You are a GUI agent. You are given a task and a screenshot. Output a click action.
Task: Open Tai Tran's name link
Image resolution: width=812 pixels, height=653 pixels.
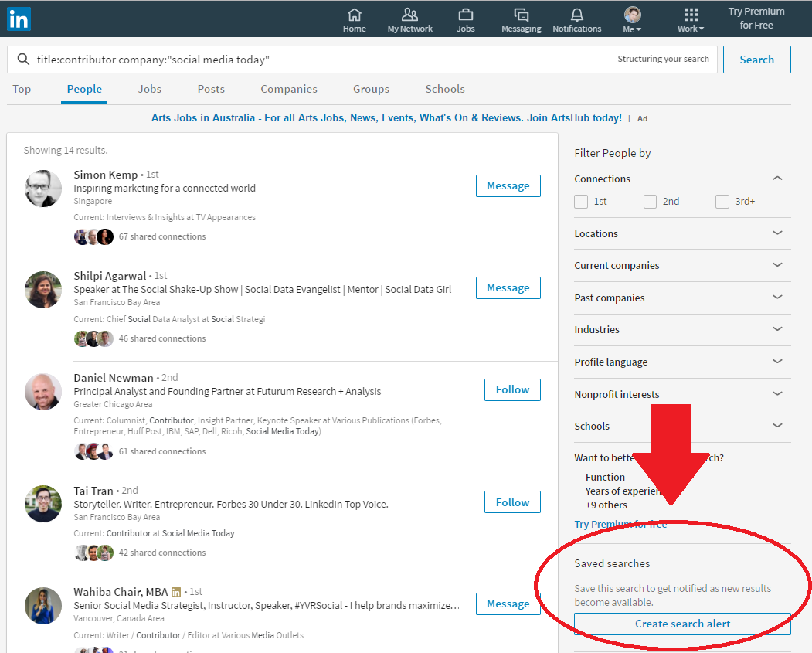93,491
